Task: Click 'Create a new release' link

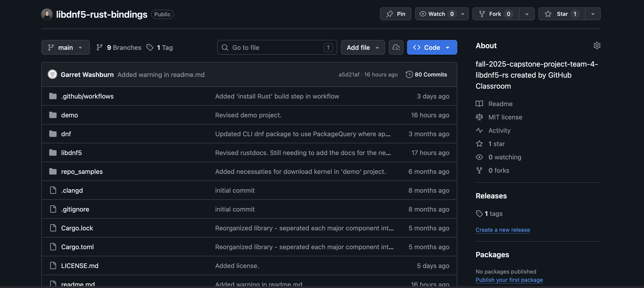Action: tap(503, 230)
